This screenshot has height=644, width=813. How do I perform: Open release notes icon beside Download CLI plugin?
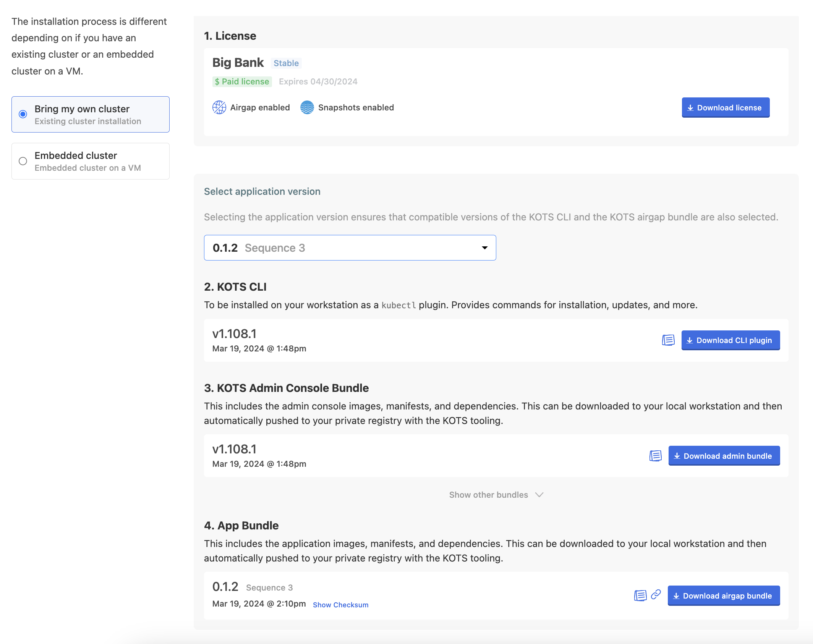click(668, 340)
